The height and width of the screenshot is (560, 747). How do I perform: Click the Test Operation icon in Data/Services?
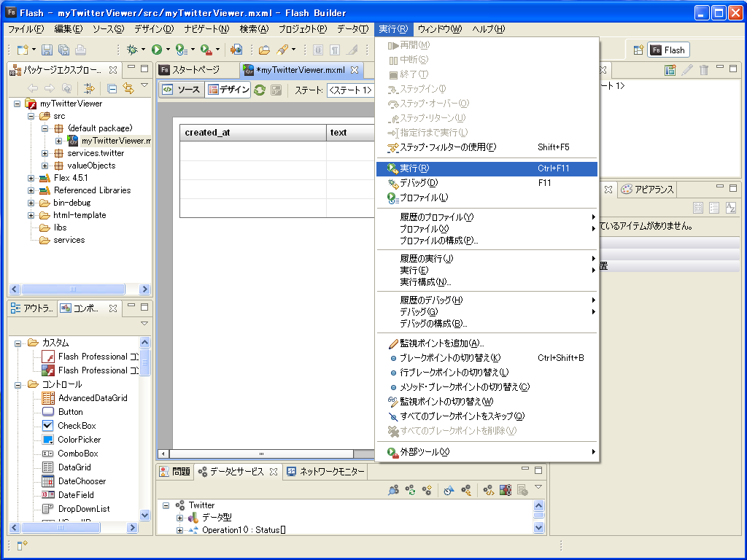[x=449, y=490]
